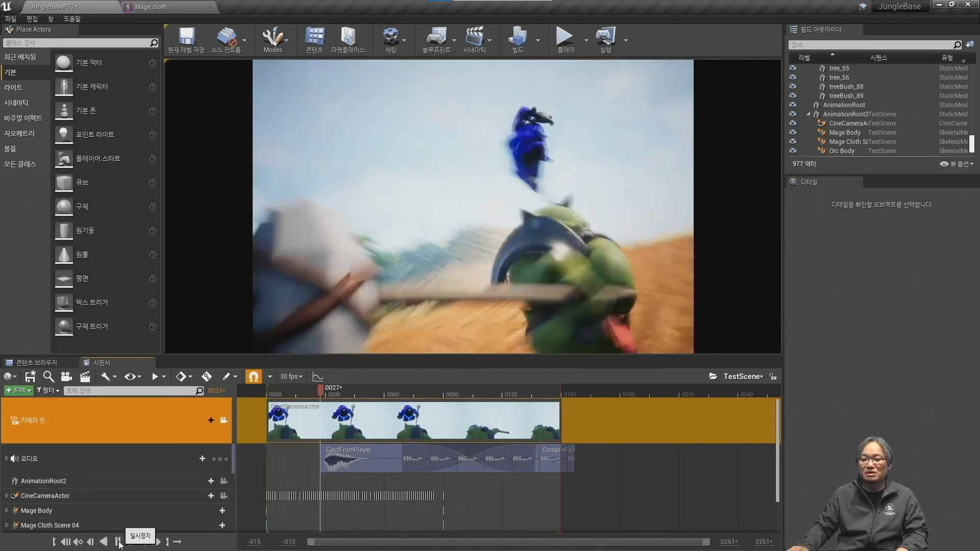Open the Sequencer curve editor icon

pyautogui.click(x=317, y=377)
